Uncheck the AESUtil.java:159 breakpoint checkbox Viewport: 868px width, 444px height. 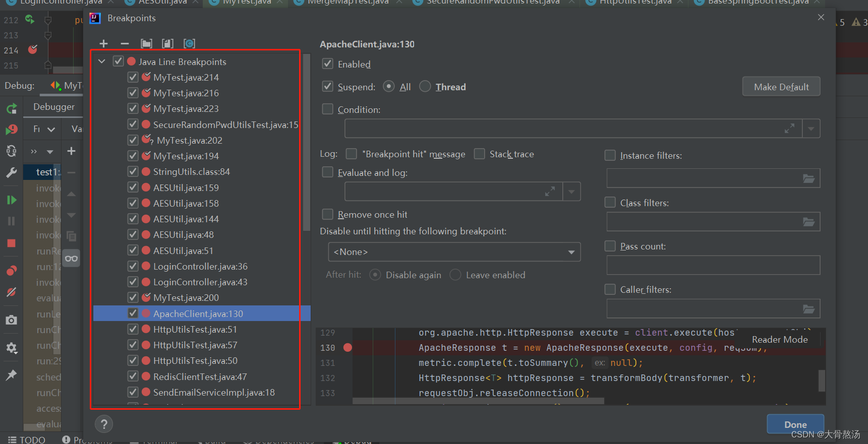[x=133, y=187]
